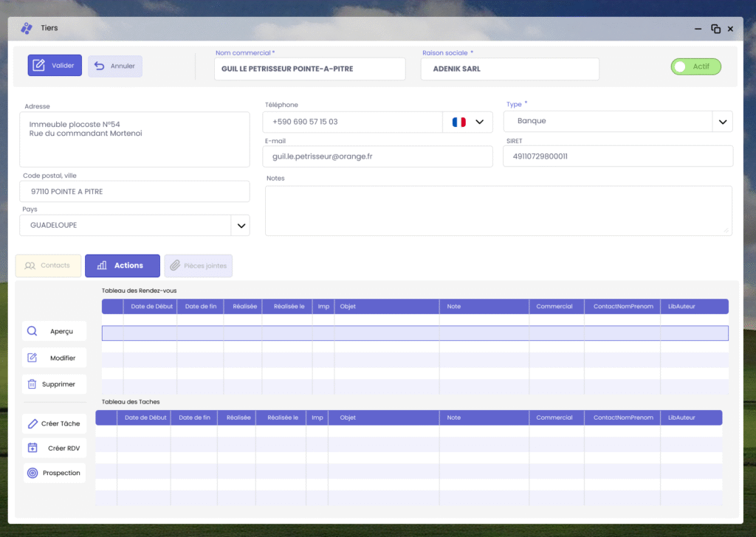Open the Pièces jointes tab
Image resolution: width=756 pixels, height=537 pixels.
pyautogui.click(x=198, y=266)
